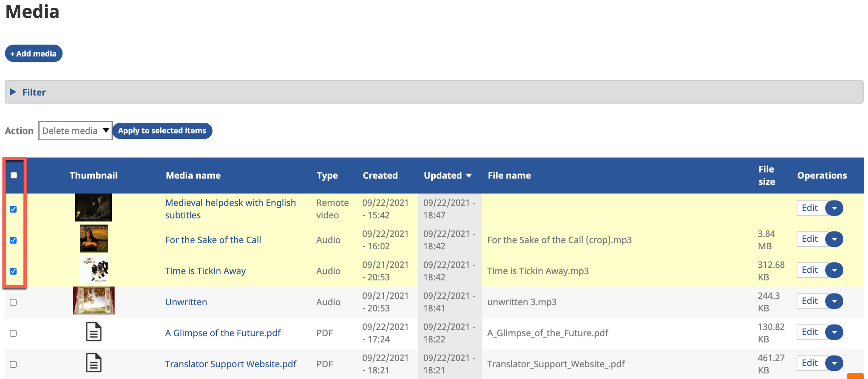Click the document icon for Translator Support Website
The width and height of the screenshot is (868, 379).
[x=94, y=363]
